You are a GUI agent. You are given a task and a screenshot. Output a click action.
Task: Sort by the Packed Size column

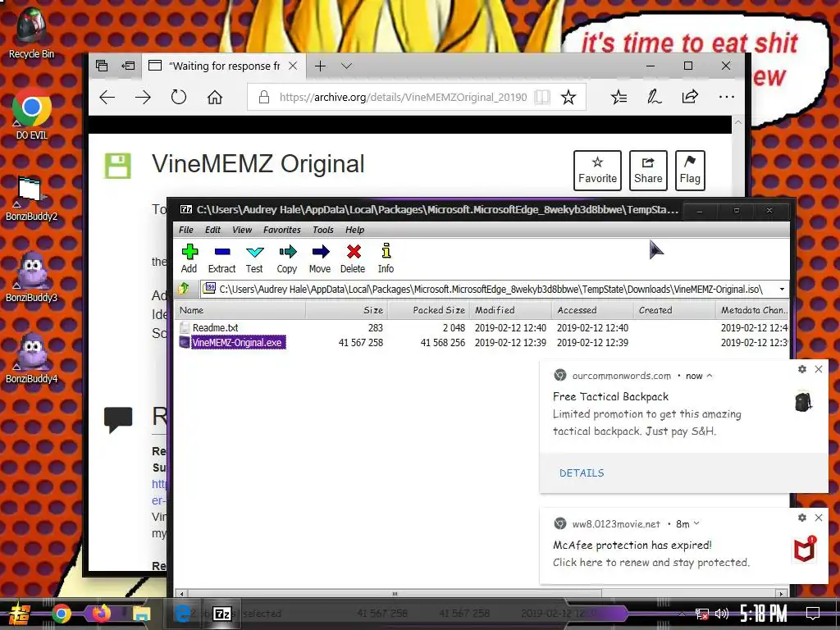(428, 310)
